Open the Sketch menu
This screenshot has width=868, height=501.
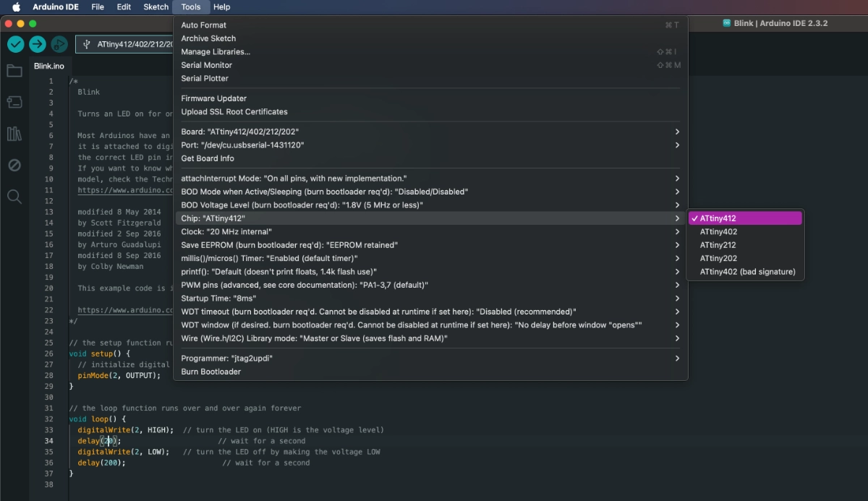156,7
